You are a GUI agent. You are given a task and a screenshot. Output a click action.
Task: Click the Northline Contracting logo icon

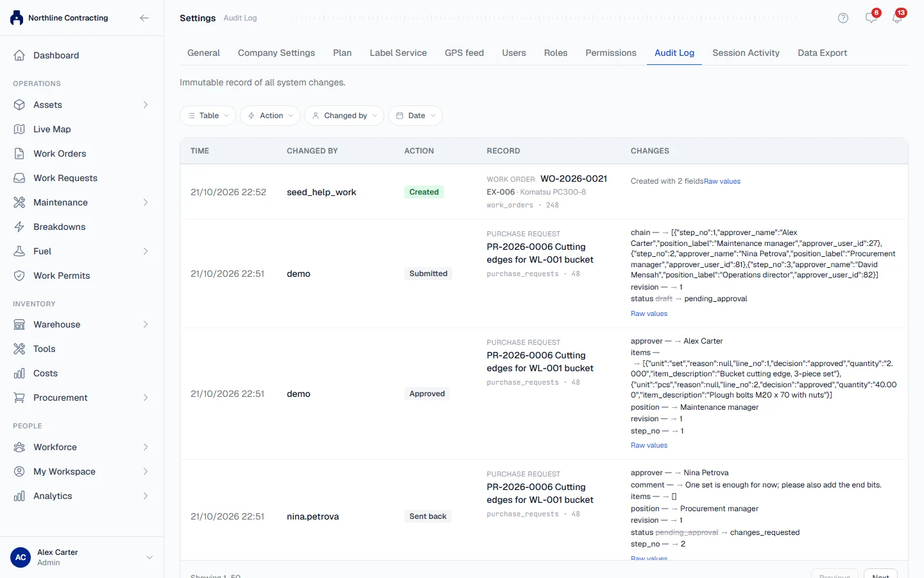tap(17, 18)
